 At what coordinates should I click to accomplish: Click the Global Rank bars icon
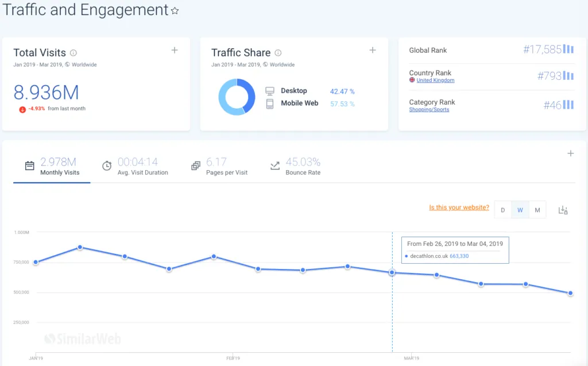pos(568,49)
